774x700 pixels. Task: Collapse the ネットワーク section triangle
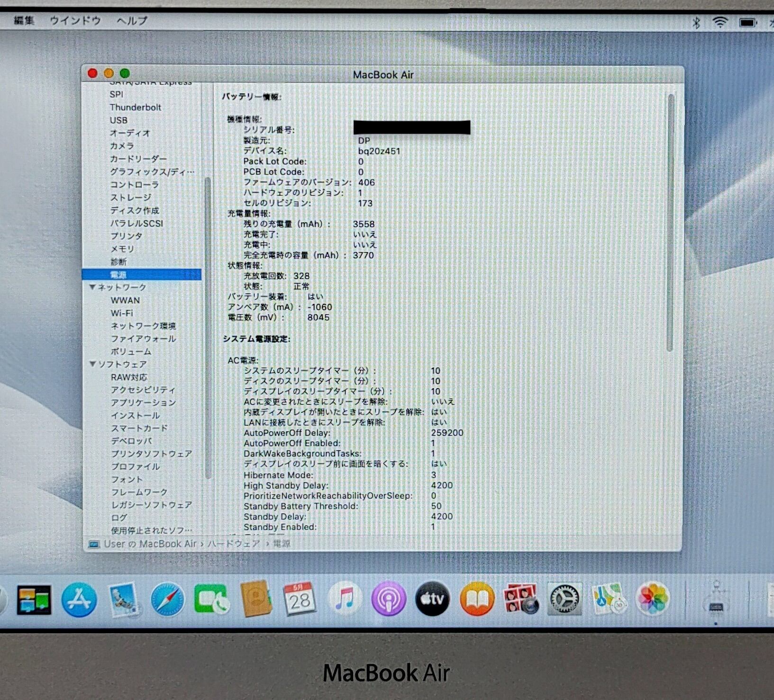point(92,287)
